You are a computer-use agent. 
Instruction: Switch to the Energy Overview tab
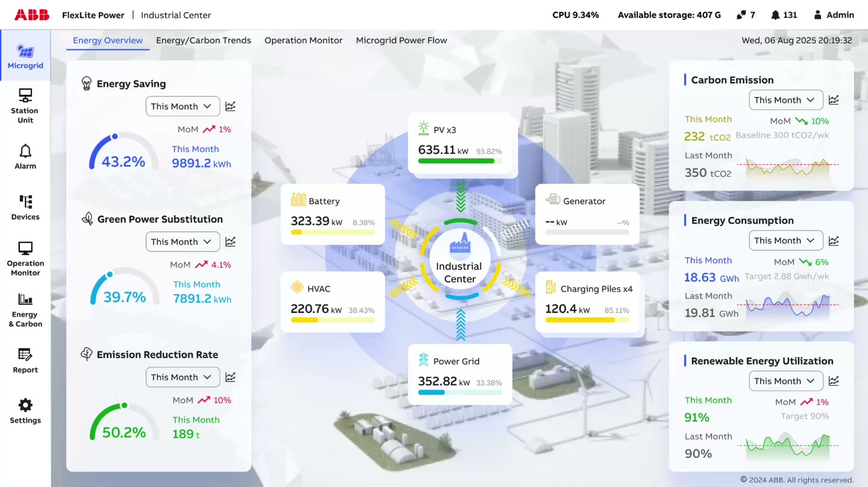108,40
